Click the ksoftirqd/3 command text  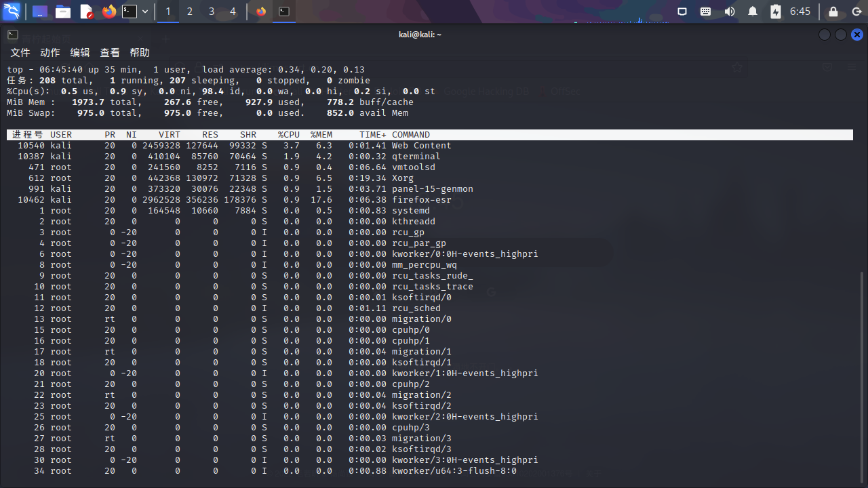[x=422, y=449]
